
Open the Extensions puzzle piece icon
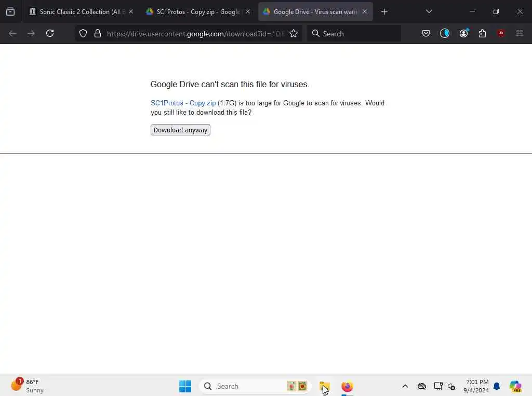coord(482,33)
